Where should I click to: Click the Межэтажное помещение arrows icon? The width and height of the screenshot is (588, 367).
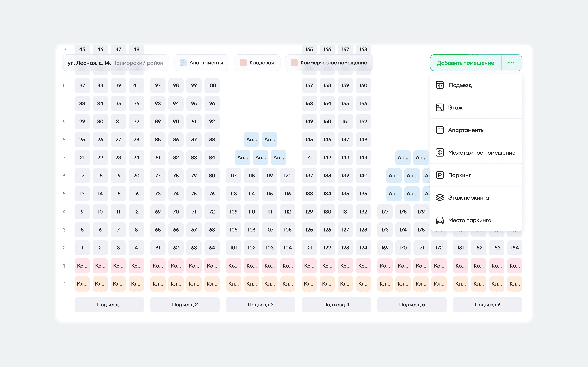click(x=440, y=152)
